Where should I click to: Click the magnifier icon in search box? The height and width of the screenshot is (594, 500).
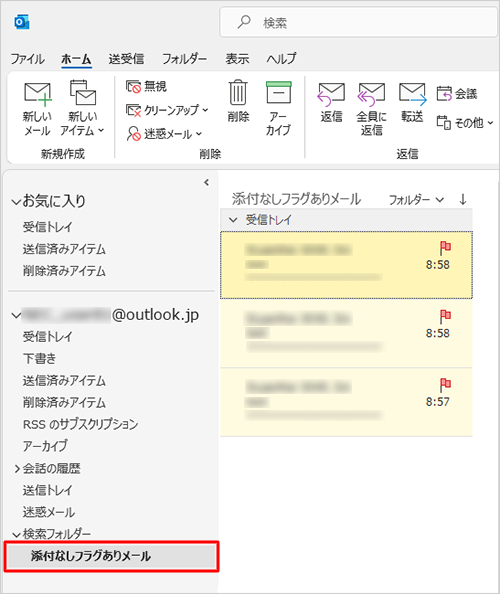pos(244,22)
